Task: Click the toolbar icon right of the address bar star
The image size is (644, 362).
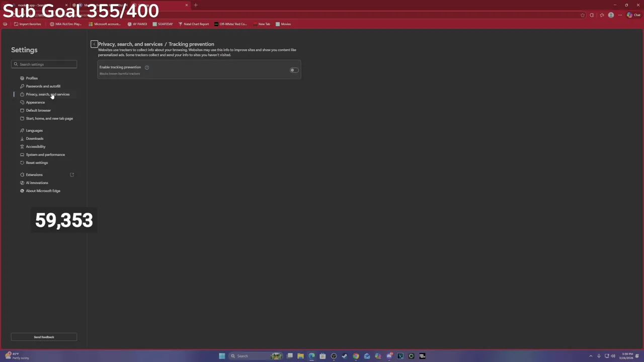Action: pyautogui.click(x=592, y=15)
